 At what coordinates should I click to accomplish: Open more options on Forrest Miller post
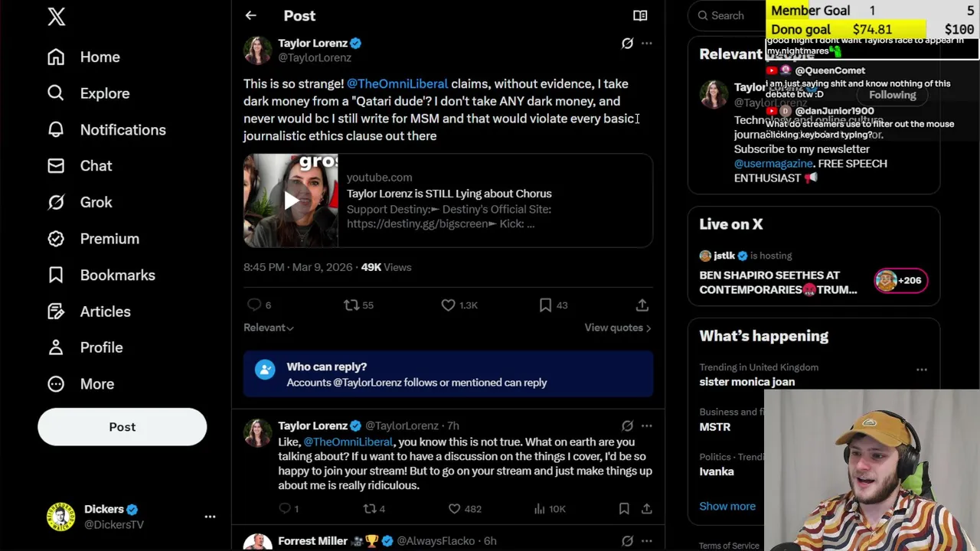(647, 541)
